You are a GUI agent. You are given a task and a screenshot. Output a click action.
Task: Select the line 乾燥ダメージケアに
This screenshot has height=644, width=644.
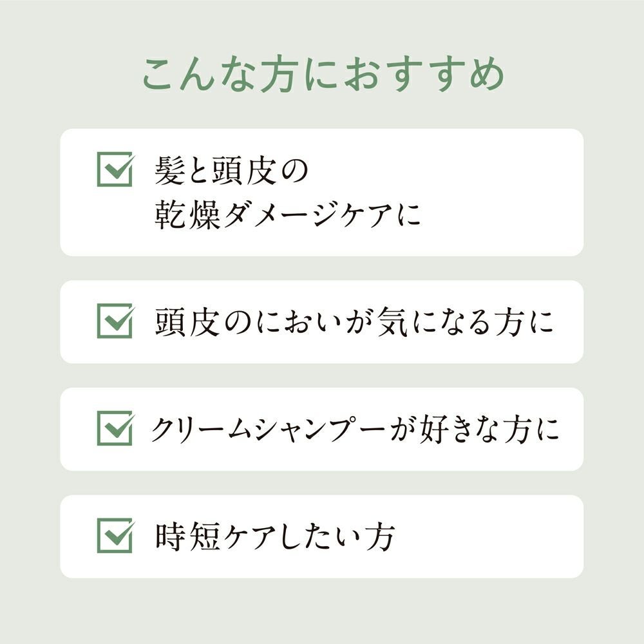click(288, 216)
